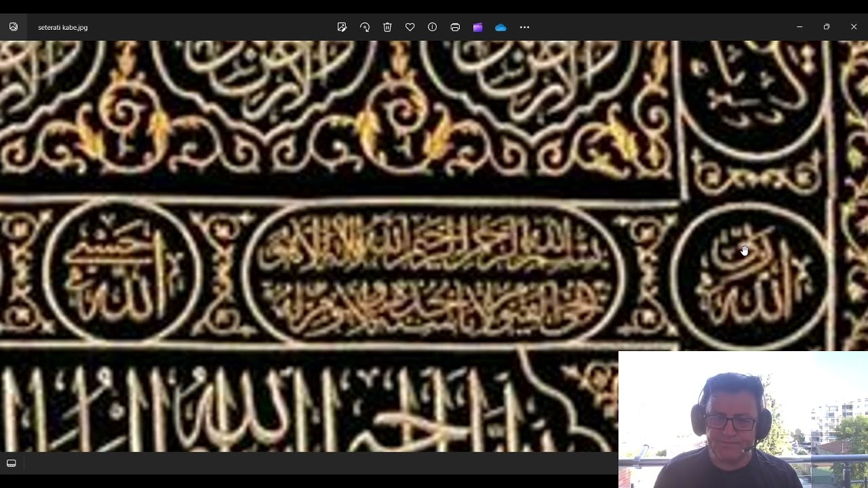Close the Photos window
868x488 pixels.
[854, 27]
